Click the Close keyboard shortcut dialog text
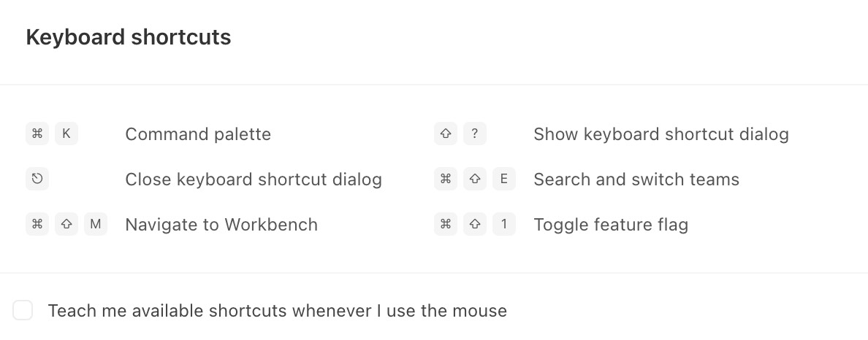 (254, 179)
